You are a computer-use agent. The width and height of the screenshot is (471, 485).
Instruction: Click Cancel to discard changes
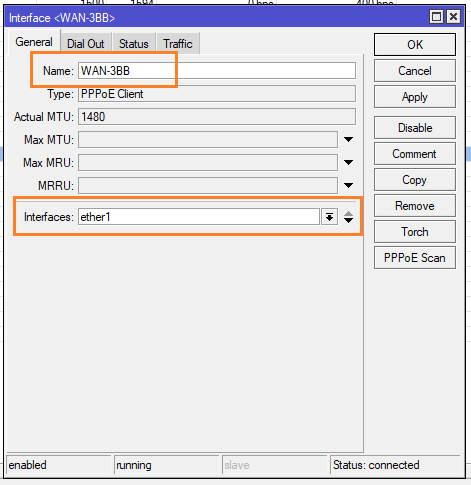(x=415, y=71)
